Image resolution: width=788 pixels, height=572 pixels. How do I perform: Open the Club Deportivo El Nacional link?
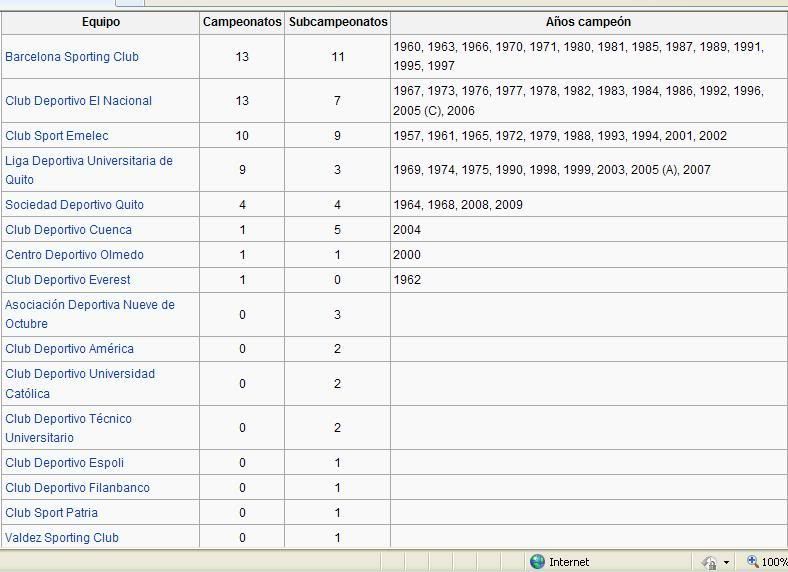pos(78,101)
